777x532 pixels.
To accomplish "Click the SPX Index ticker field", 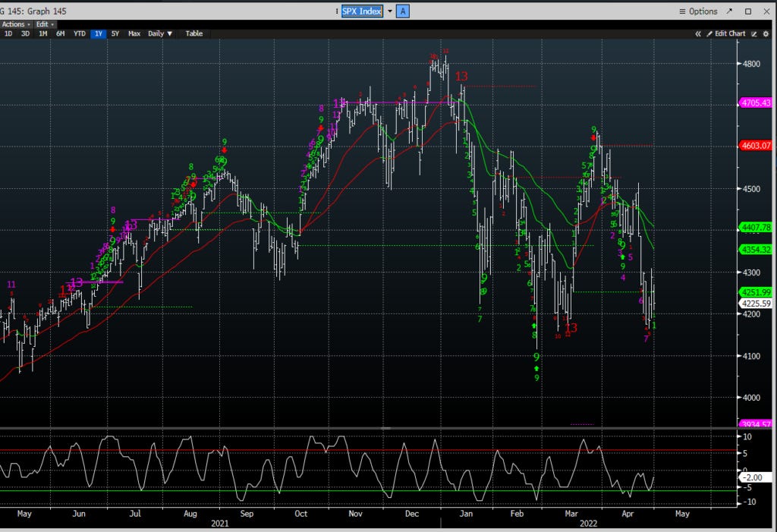I will pos(362,11).
